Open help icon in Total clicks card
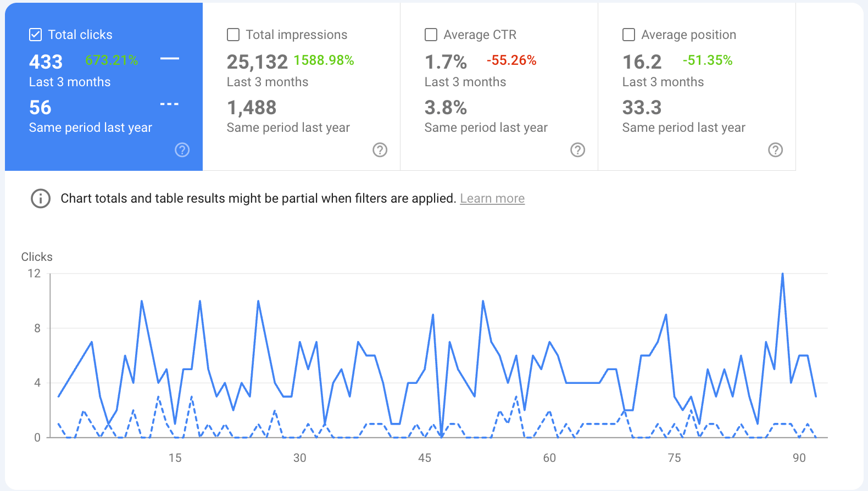 tap(182, 150)
